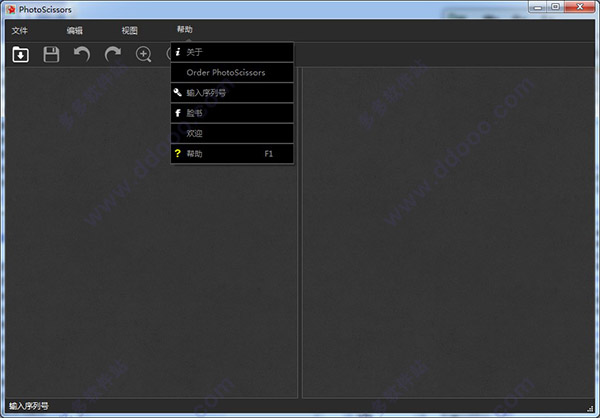Image resolution: width=600 pixels, height=418 pixels.
Task: Maximize the PhotoScissors window
Action: [x=556, y=7]
